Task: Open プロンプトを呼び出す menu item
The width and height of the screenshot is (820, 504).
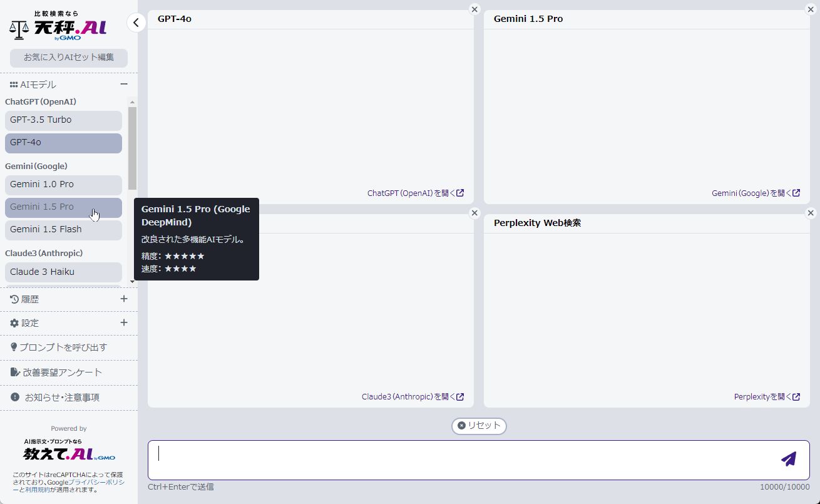Action: tap(63, 347)
